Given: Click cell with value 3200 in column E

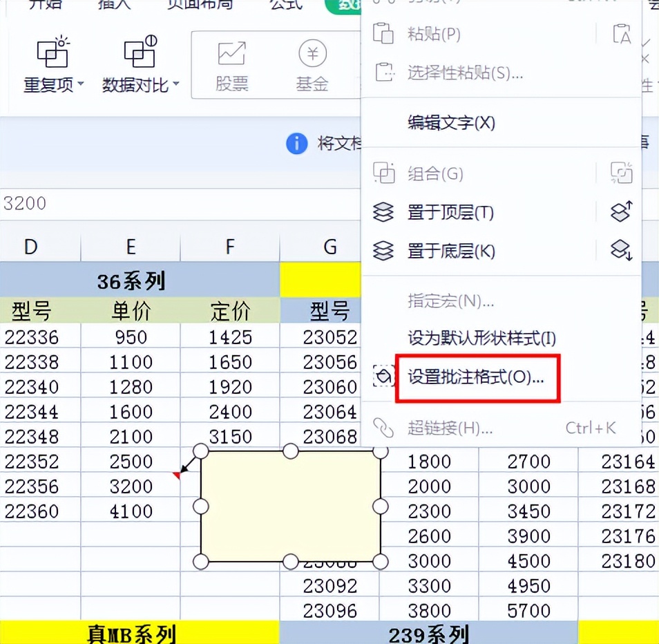Looking at the screenshot, I should 131,486.
